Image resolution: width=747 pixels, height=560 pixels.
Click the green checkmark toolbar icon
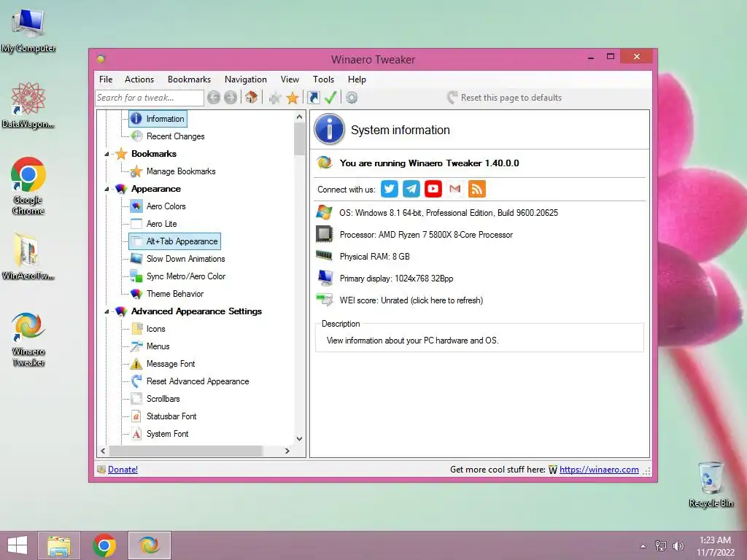[330, 98]
